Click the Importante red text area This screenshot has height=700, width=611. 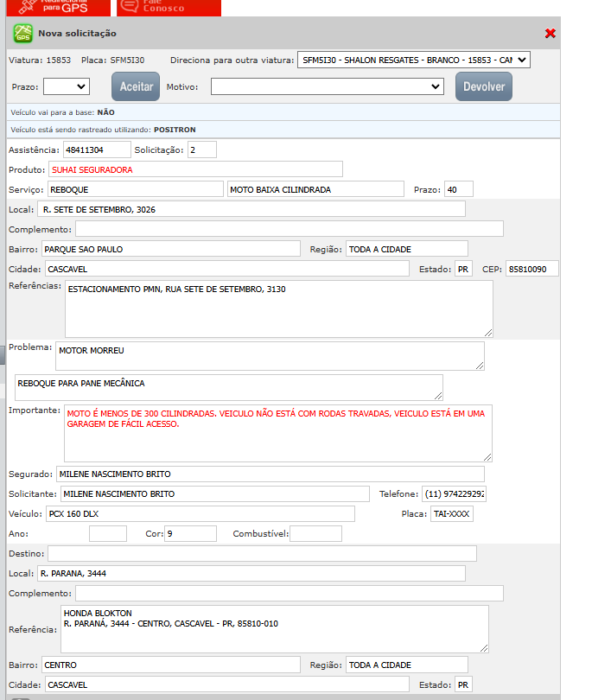[x=278, y=433]
